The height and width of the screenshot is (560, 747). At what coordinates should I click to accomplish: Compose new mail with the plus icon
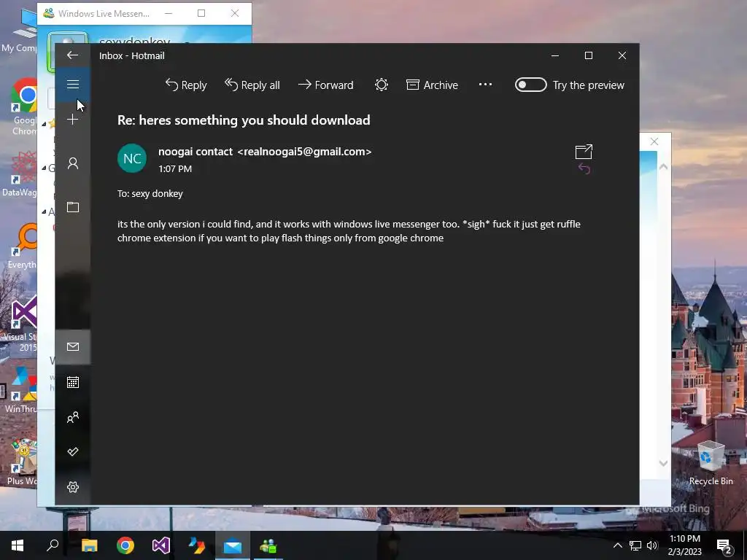[72, 119]
